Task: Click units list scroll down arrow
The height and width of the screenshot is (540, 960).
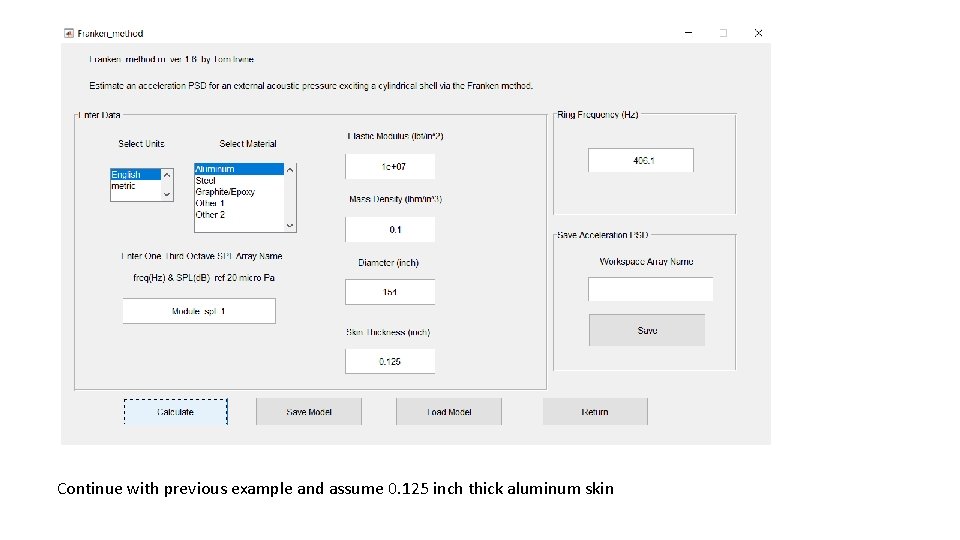Action: tap(167, 195)
